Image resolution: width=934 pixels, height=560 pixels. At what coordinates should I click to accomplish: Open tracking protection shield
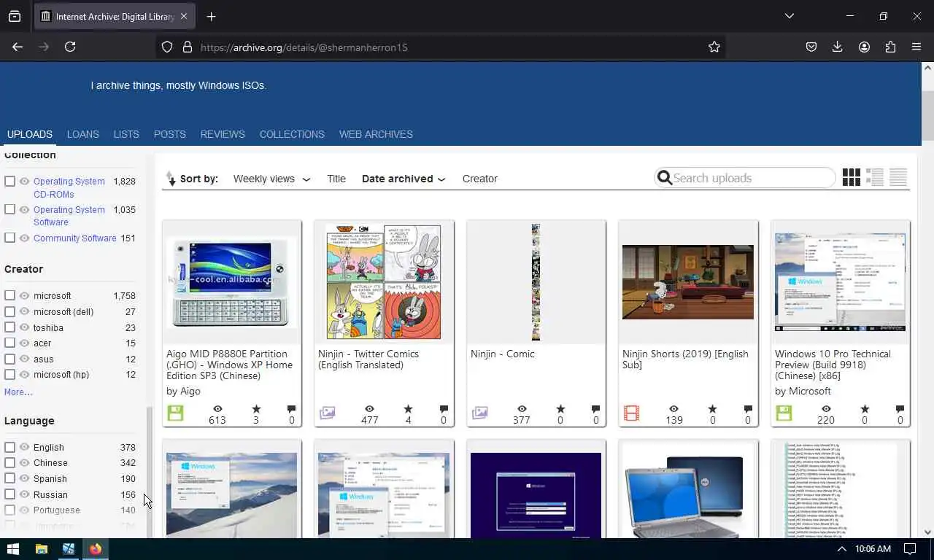tap(167, 47)
